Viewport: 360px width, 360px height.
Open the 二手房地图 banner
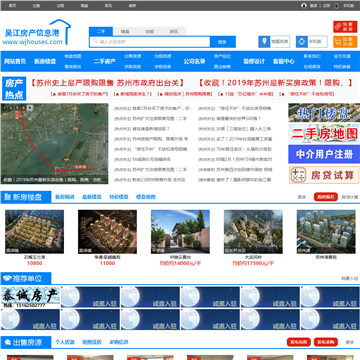click(x=324, y=133)
